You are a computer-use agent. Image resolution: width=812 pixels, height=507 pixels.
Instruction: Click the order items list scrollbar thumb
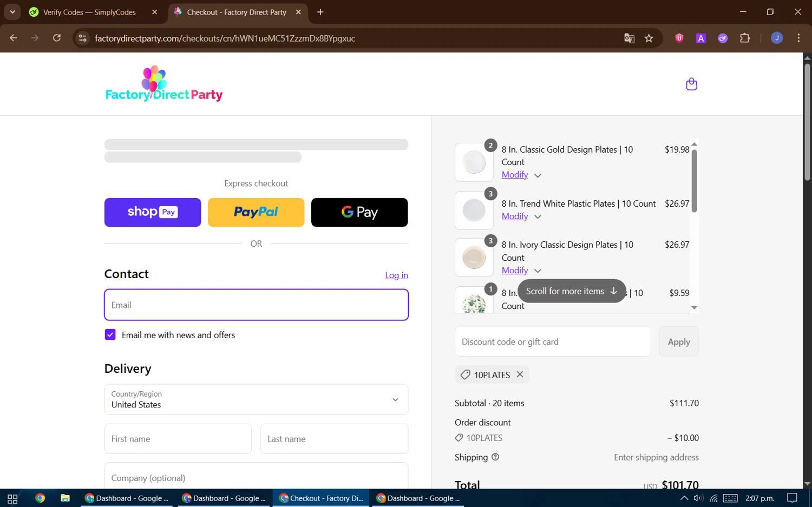pos(694,181)
